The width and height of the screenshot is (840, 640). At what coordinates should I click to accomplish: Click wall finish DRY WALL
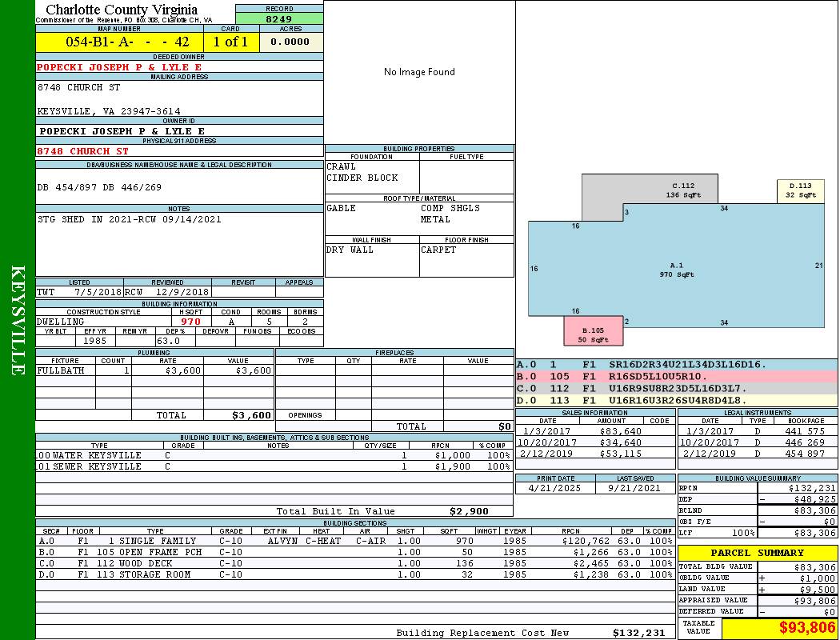click(350, 250)
